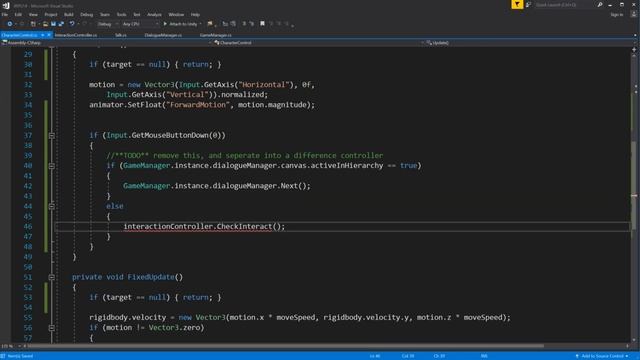Click the 'private void FixedUpdate()' text

[x=127, y=277]
